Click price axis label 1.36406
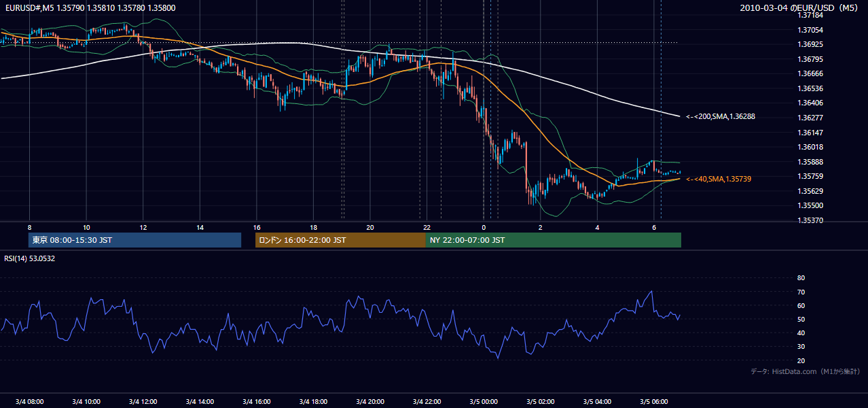 coord(810,103)
